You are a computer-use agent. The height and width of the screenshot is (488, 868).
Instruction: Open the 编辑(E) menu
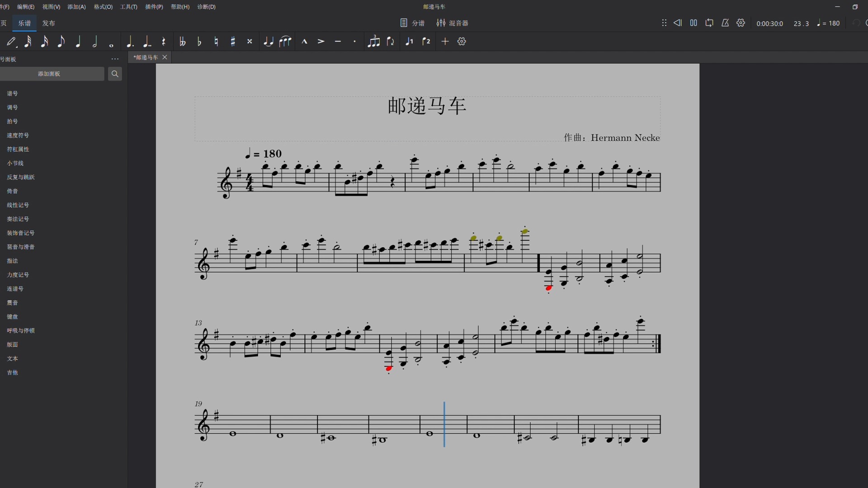pos(26,7)
